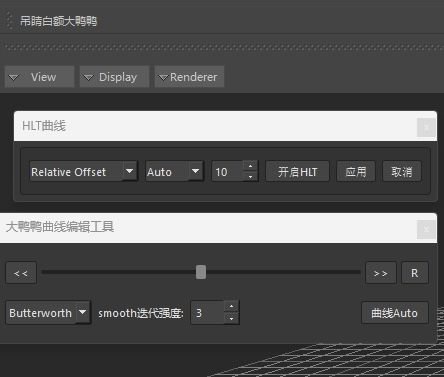Decrease the 10 value with down arrow
Screen dimensions: 444x377
250,177
